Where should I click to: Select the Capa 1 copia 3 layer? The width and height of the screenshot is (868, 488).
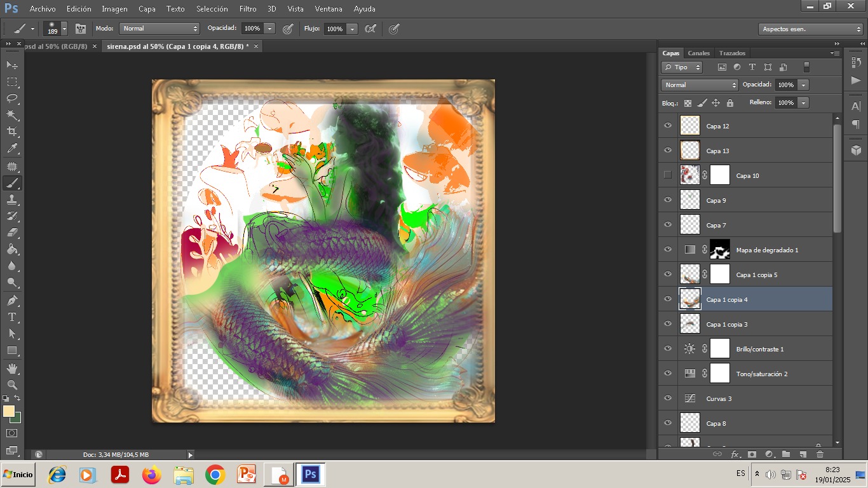click(755, 324)
